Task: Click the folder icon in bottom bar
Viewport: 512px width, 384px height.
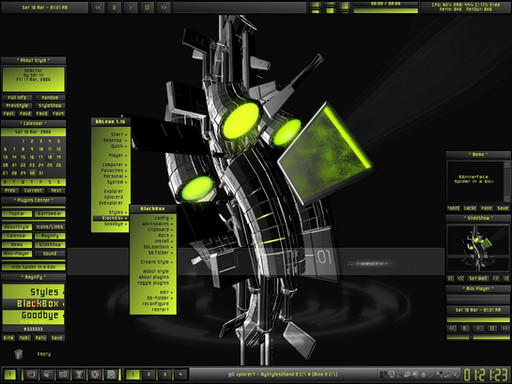Action: click(x=63, y=374)
